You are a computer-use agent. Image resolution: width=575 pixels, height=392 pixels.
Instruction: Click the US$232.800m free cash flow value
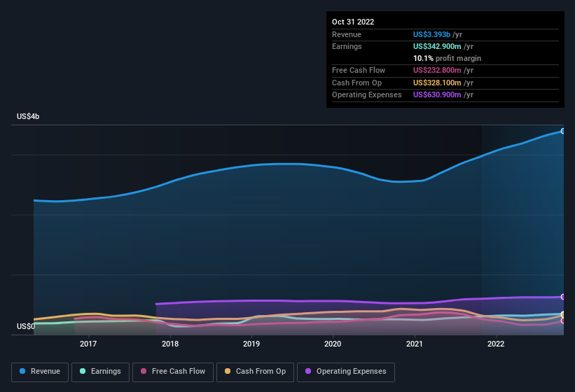(x=437, y=70)
